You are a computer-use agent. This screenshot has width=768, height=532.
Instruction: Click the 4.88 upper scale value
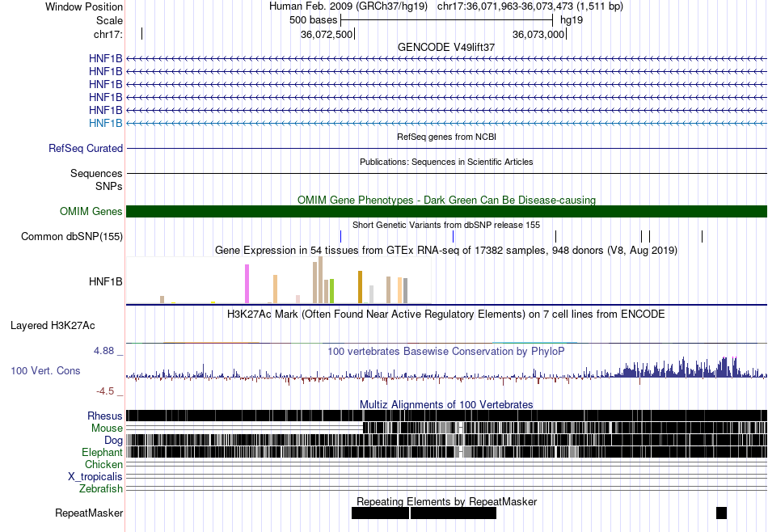[x=103, y=351]
